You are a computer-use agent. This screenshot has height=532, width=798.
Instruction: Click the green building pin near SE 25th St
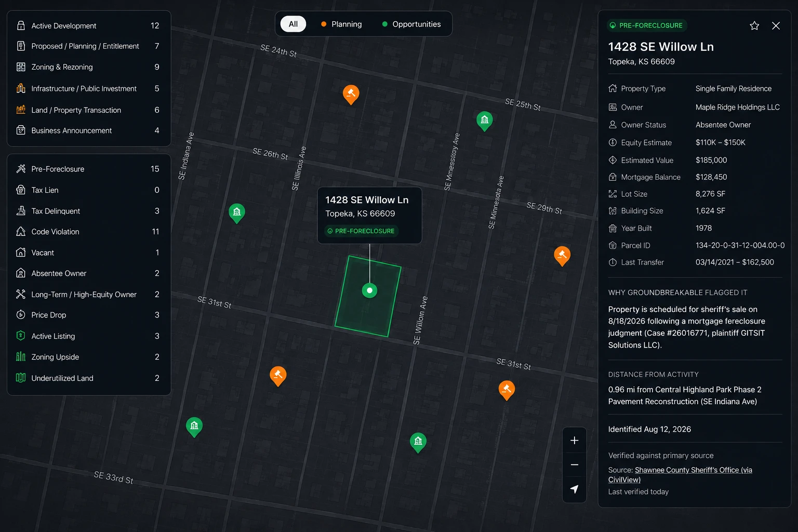[x=485, y=121]
